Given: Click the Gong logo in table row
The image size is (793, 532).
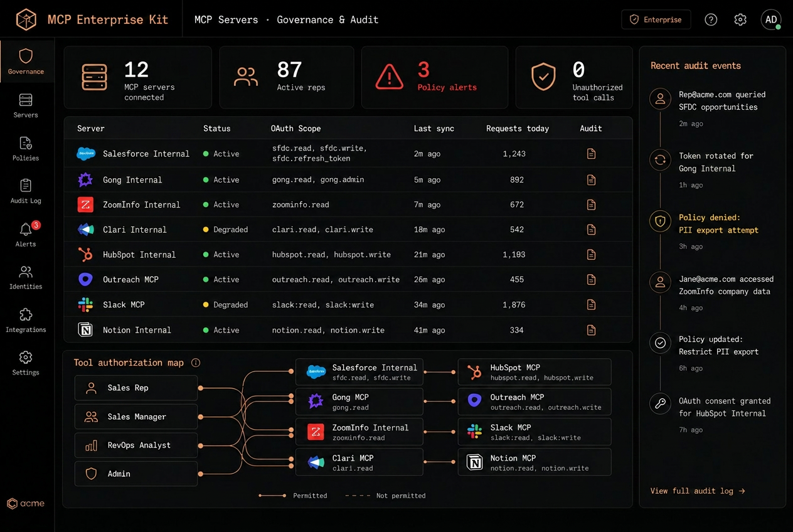Looking at the screenshot, I should pos(85,180).
